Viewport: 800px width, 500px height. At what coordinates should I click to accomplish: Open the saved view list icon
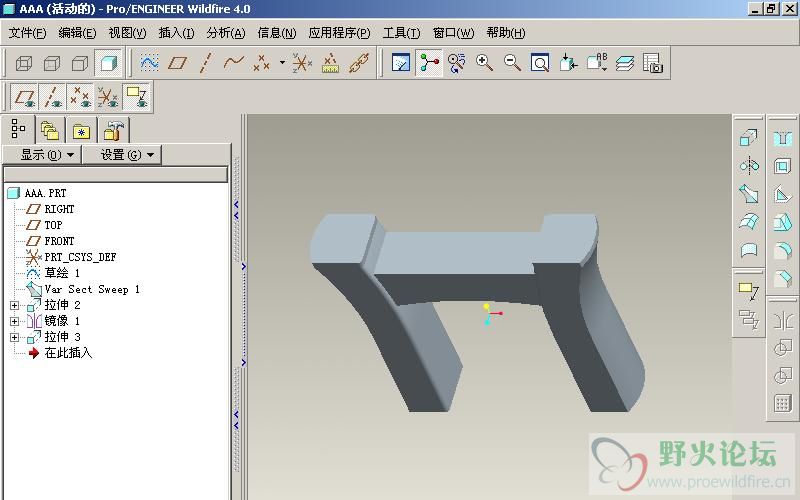point(596,63)
